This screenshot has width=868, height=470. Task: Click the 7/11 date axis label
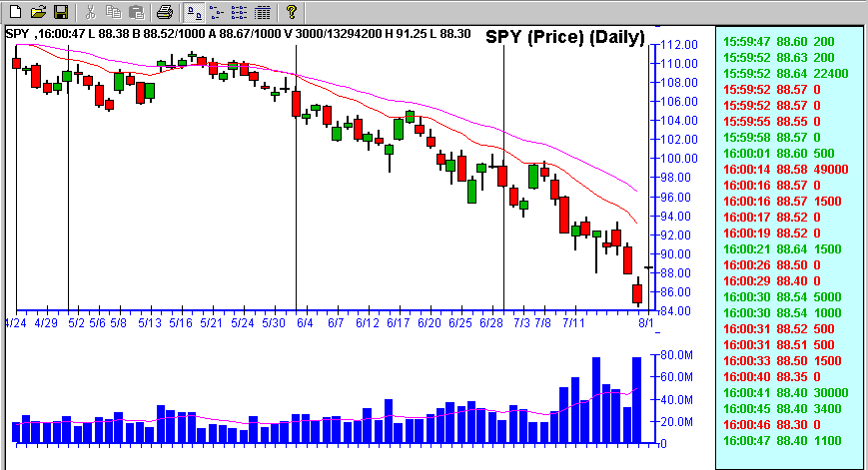(x=573, y=323)
